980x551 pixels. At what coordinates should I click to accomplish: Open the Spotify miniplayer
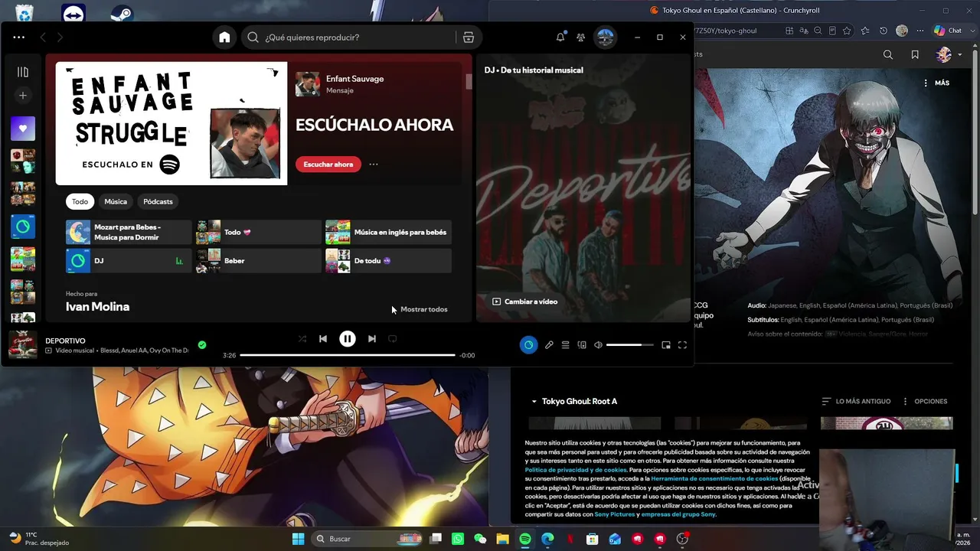tap(666, 345)
